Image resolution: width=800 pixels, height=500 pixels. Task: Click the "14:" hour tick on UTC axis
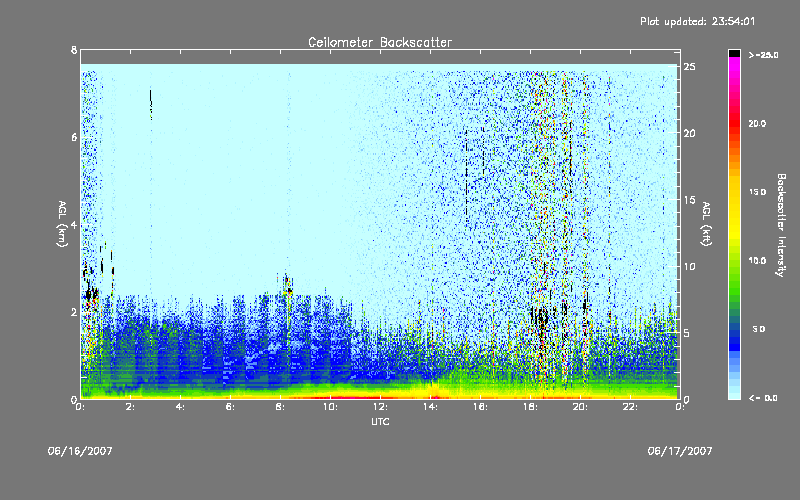(x=430, y=407)
